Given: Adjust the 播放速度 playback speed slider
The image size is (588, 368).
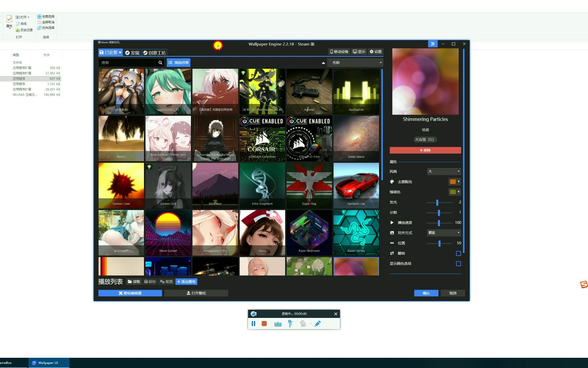Looking at the screenshot, I should point(439,223).
